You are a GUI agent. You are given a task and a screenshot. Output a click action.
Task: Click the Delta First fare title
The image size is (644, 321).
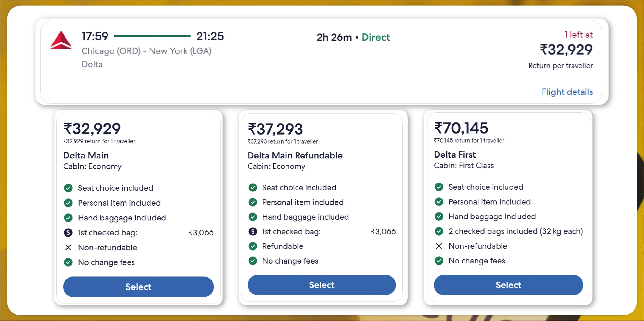coord(455,155)
